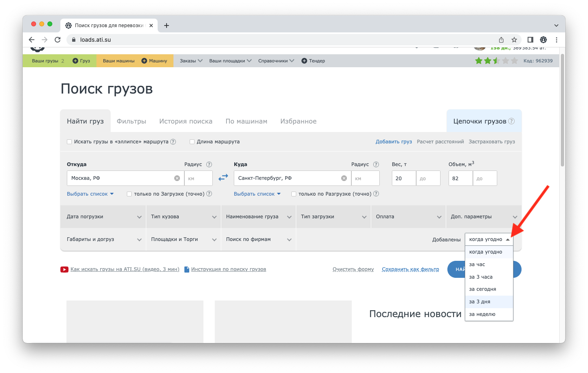Screen dimensions: 588x373
Task: Click the YouTube video icon
Action: (64, 269)
